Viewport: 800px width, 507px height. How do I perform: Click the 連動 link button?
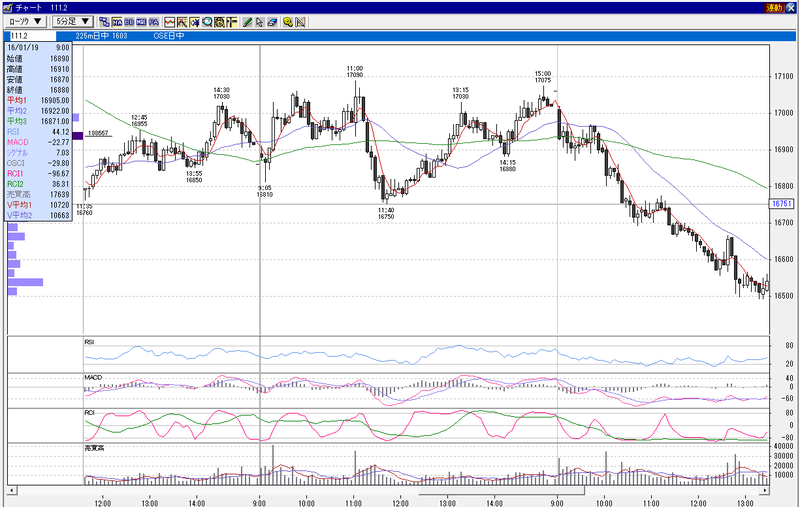(x=773, y=8)
